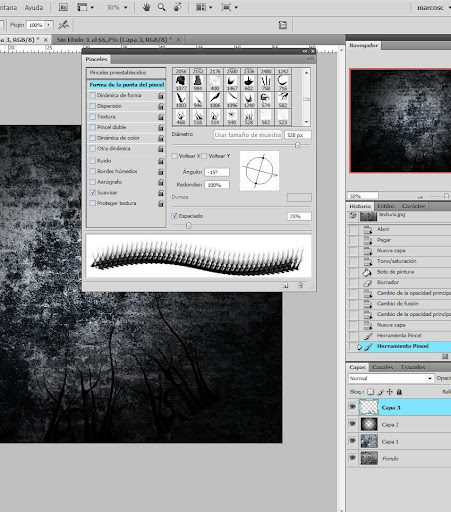Image resolution: width=451 pixels, height=512 pixels.
Task: Open the Ayuda menu
Action: coord(34,7)
